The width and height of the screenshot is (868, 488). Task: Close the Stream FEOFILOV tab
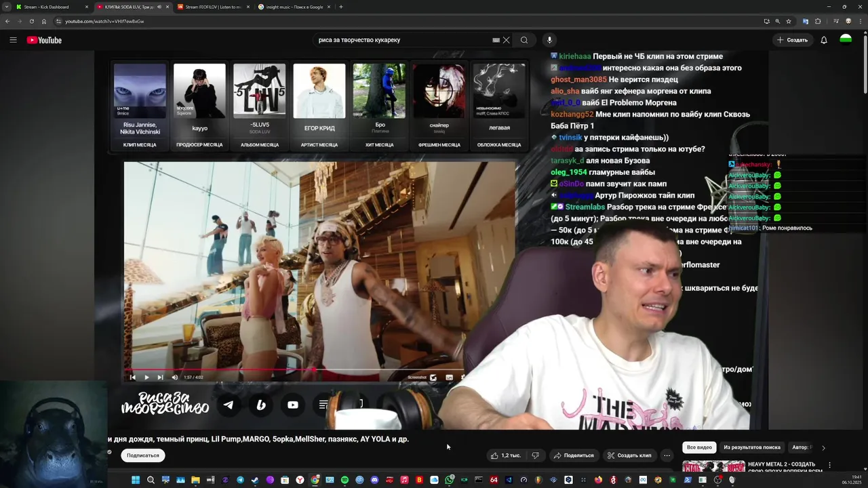[248, 7]
